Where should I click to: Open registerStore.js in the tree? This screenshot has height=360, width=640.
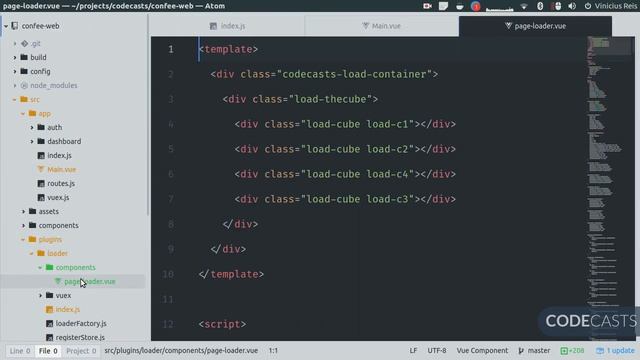[80, 337]
